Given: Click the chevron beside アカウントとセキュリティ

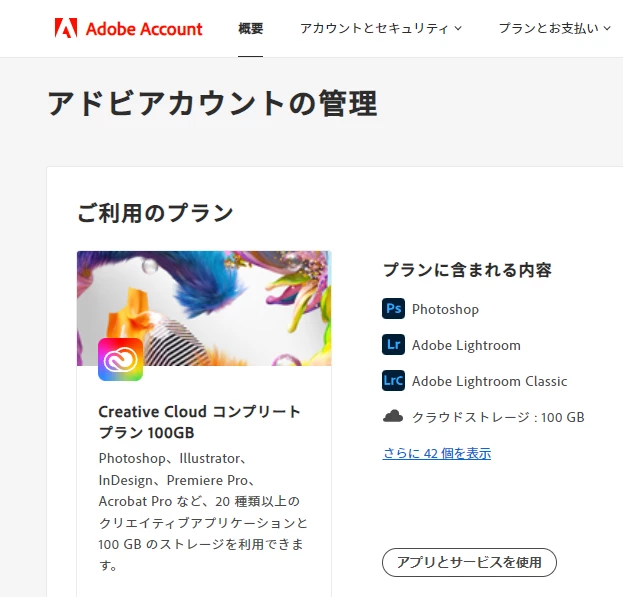Looking at the screenshot, I should [x=458, y=28].
